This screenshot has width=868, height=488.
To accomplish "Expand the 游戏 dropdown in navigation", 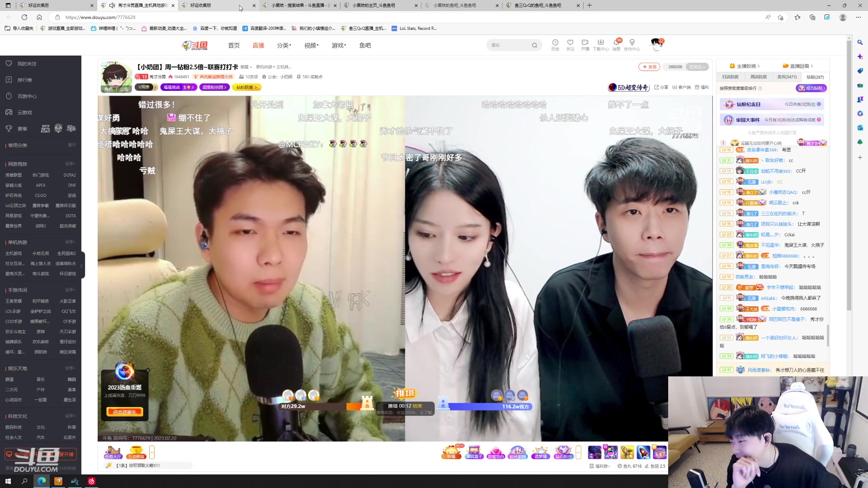I will (x=339, y=46).
